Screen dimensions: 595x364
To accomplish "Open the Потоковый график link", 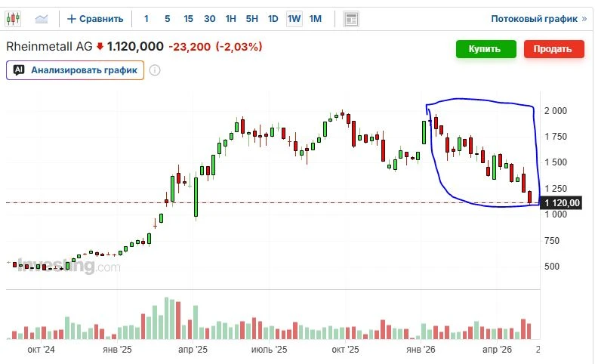I will point(539,19).
